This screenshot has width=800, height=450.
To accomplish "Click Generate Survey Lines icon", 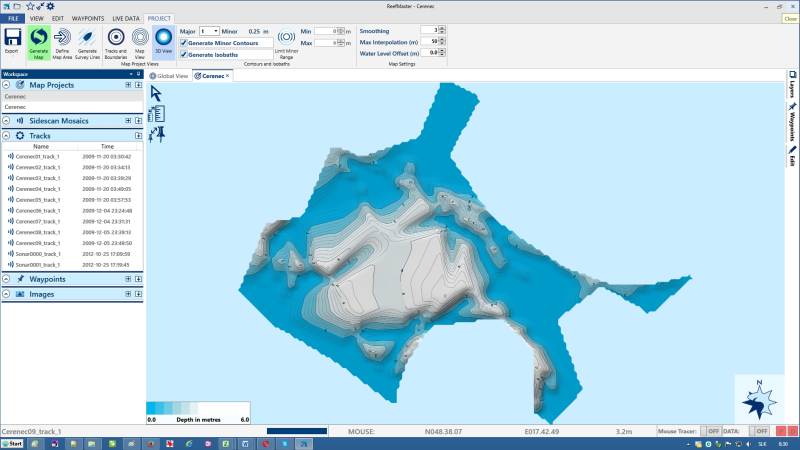I will tap(87, 38).
